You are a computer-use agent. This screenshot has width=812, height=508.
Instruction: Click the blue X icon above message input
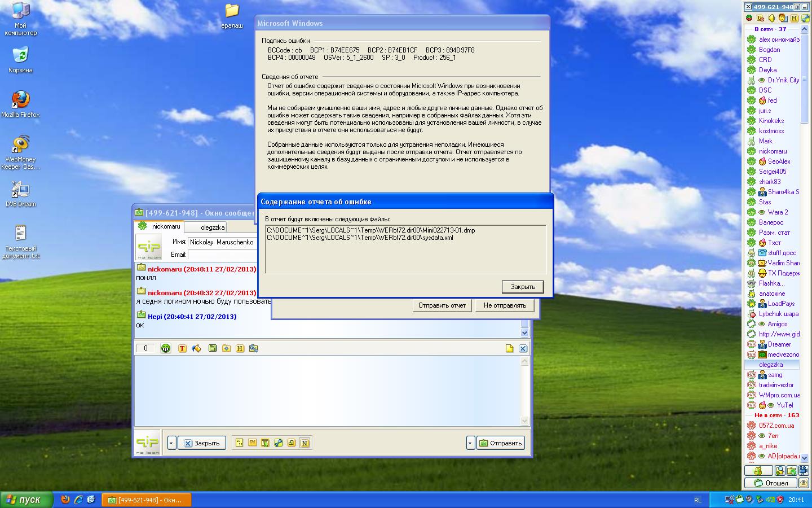pyautogui.click(x=523, y=348)
